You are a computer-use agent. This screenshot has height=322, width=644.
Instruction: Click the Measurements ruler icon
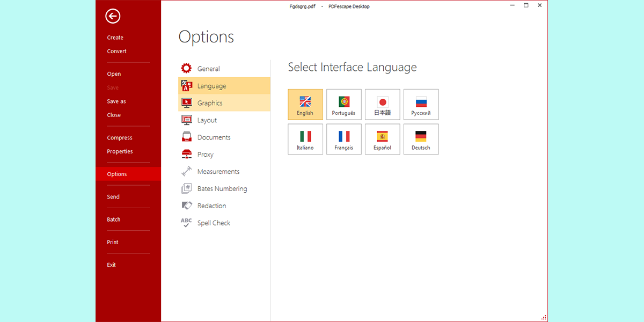click(186, 172)
